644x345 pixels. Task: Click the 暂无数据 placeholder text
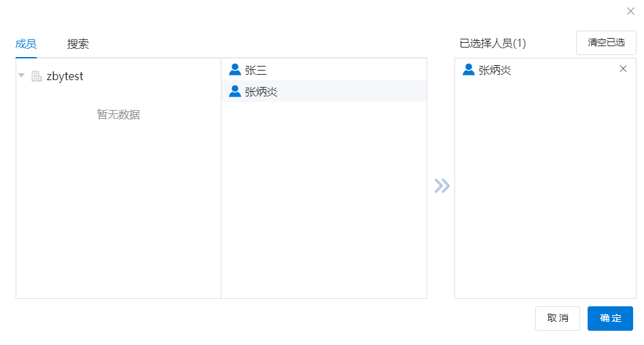tap(118, 115)
